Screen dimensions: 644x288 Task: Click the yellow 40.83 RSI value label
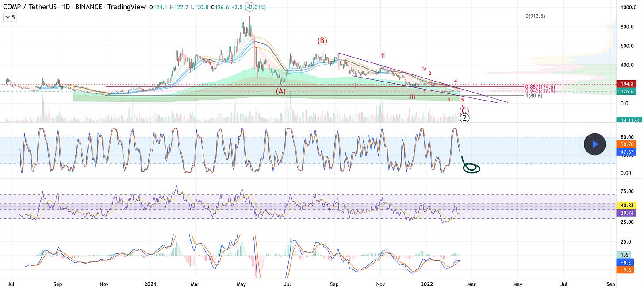[x=628, y=206]
